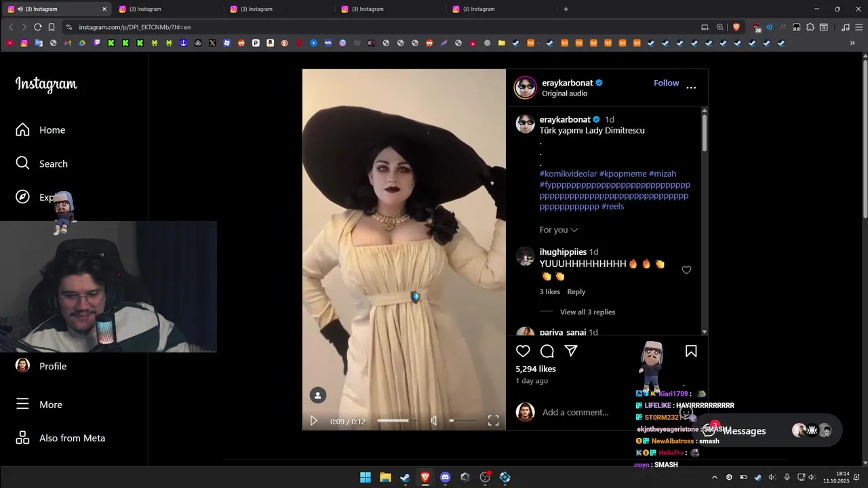868x488 pixels.
Task: View all 3 replies
Action: click(x=587, y=312)
